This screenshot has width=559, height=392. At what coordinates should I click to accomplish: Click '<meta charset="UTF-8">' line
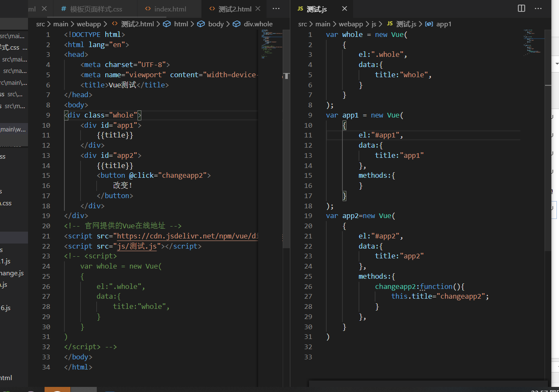(x=125, y=64)
